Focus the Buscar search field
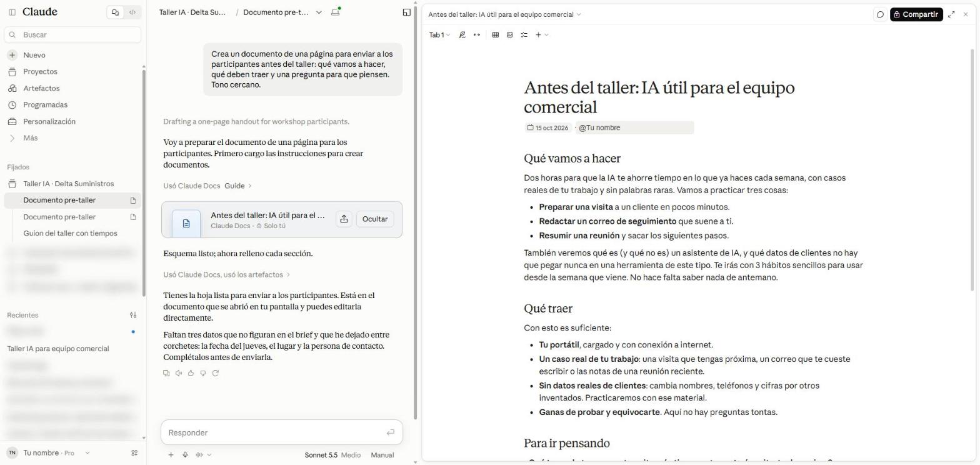 [72, 34]
